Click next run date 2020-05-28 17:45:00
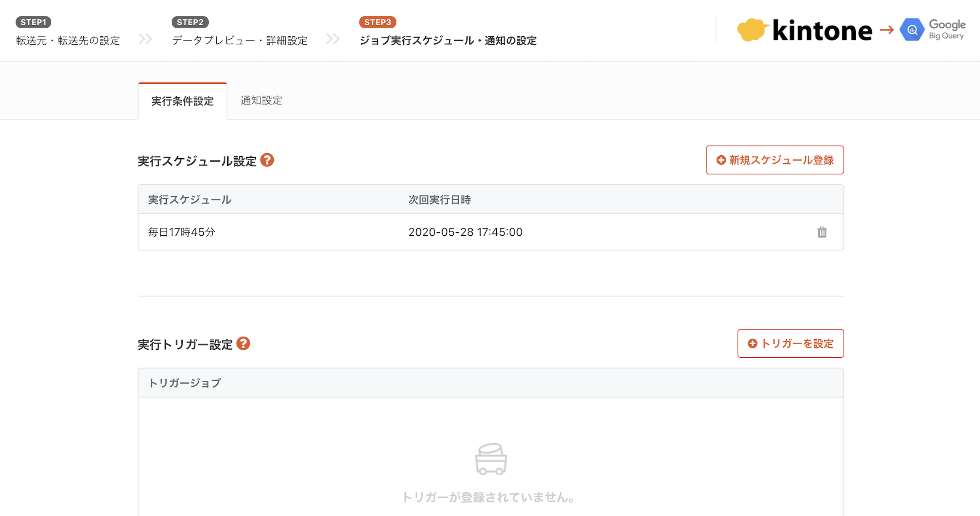 pyautogui.click(x=465, y=232)
